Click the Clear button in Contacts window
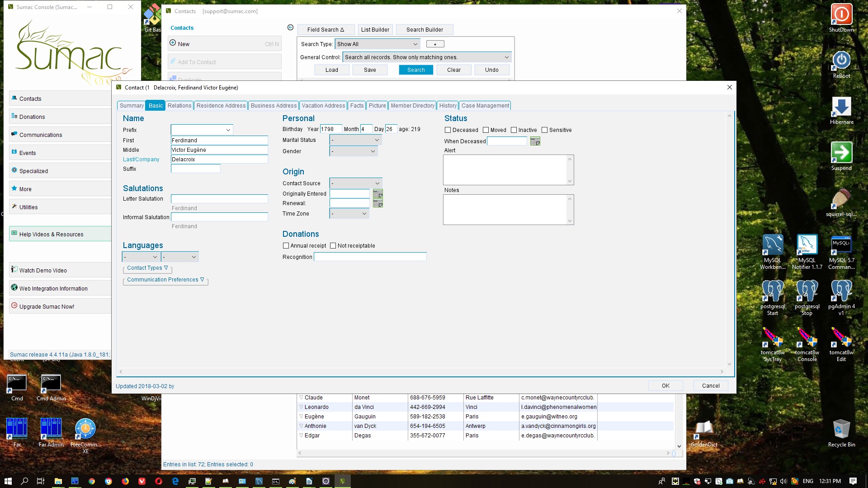Screen dimensions: 868x488 (454, 70)
